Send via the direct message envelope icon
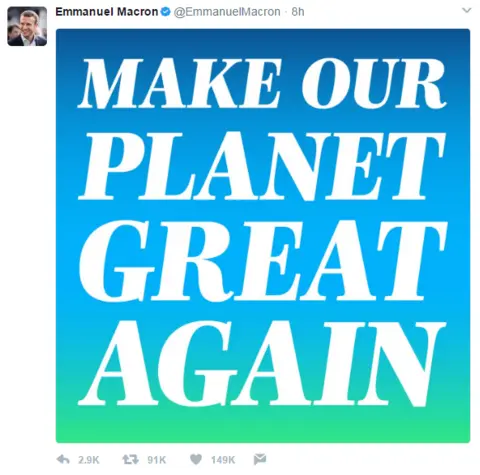This screenshot has width=480, height=475. [x=260, y=459]
